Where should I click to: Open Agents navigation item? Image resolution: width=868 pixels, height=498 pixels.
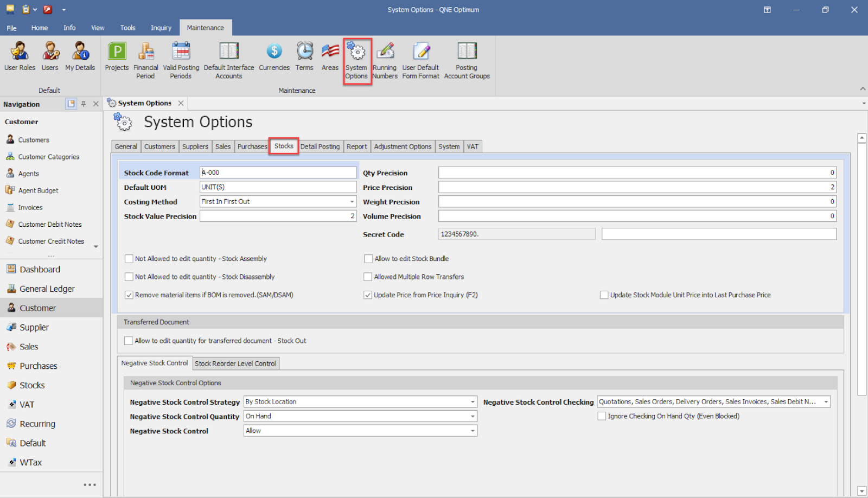28,174
